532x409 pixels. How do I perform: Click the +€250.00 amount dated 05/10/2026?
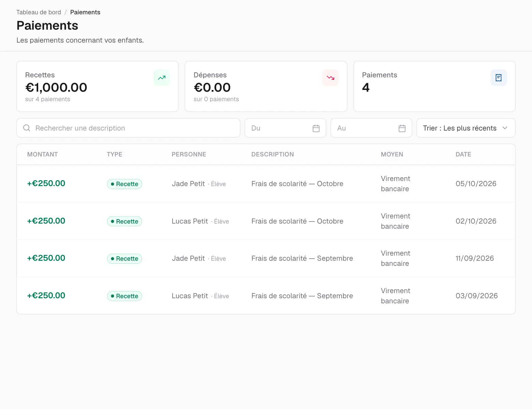(46, 183)
